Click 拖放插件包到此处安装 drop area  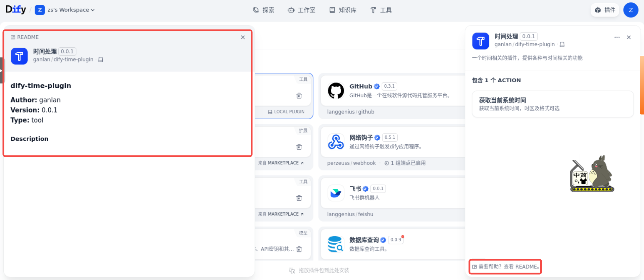coord(319,270)
